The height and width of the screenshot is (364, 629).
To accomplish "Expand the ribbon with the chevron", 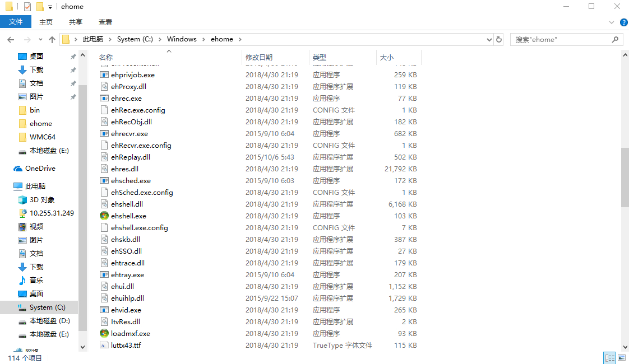I will click(x=612, y=22).
